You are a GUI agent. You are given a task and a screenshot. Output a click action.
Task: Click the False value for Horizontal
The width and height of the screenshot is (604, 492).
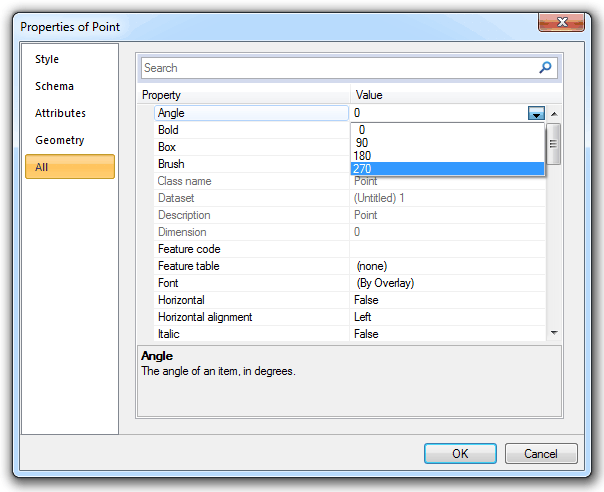448,300
